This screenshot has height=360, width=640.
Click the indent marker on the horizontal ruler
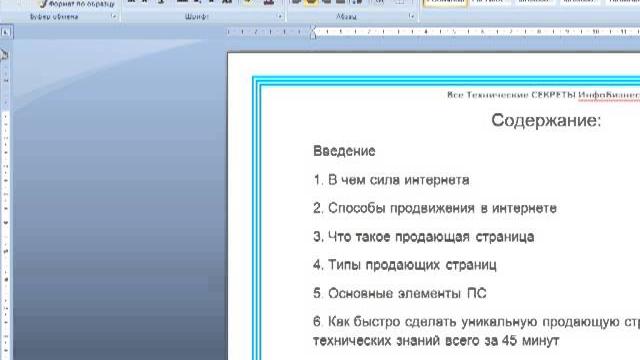point(313,32)
